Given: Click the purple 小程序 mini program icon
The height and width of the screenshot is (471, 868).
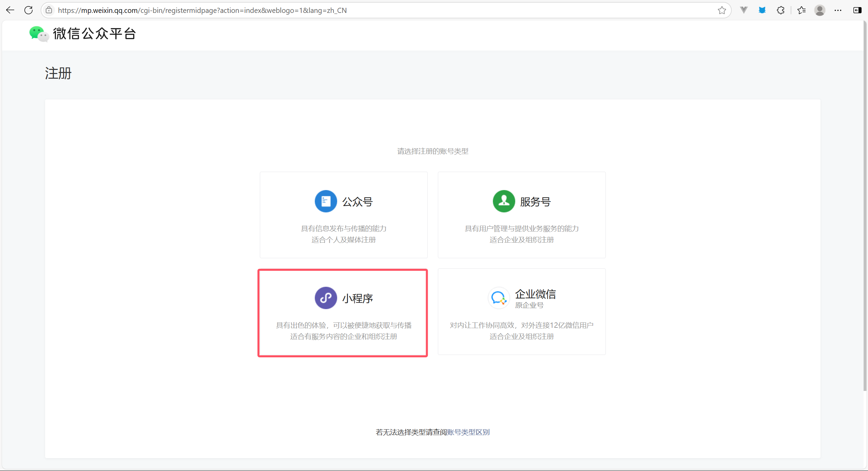Looking at the screenshot, I should click(x=326, y=298).
